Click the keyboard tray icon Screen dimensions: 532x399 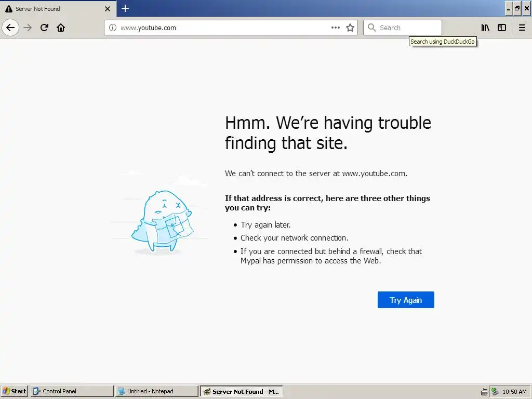(x=485, y=392)
